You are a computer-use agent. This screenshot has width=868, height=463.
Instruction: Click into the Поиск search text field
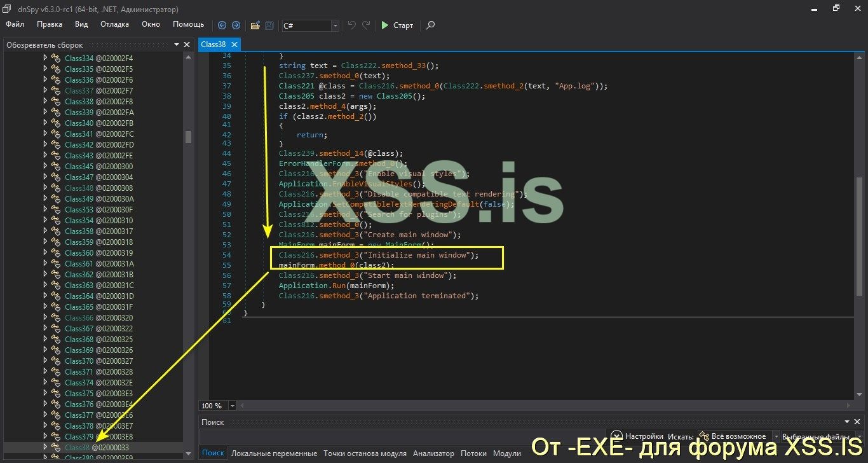coord(402,436)
